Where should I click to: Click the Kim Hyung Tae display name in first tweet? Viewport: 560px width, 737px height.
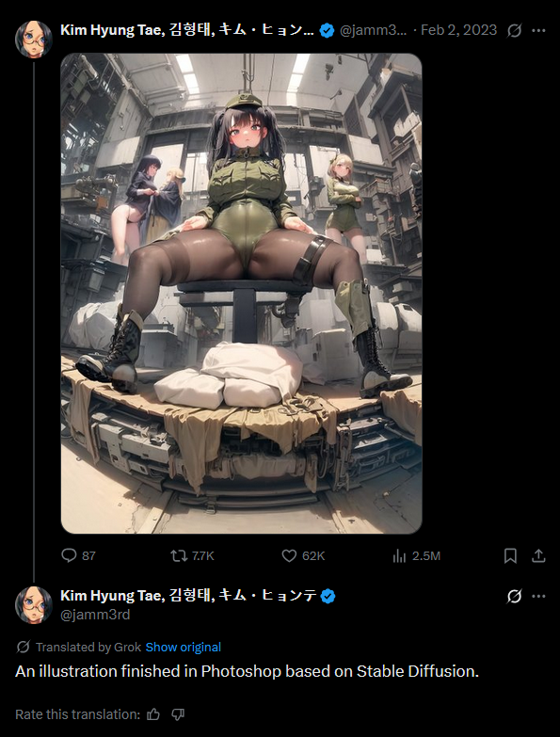coord(112,30)
